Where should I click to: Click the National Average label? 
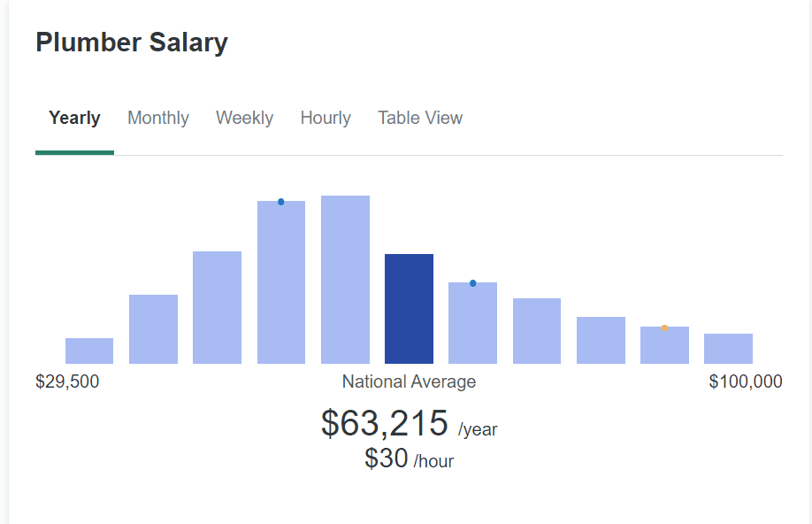click(409, 381)
